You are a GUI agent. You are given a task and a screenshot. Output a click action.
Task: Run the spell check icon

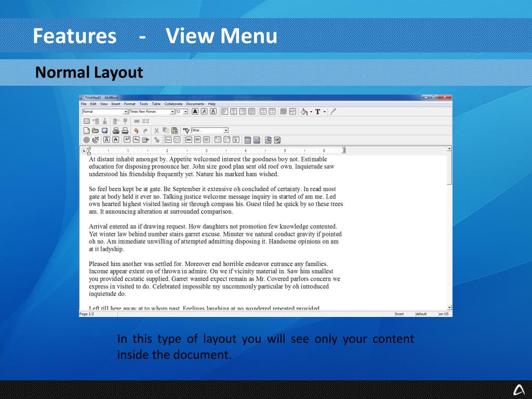[185, 130]
